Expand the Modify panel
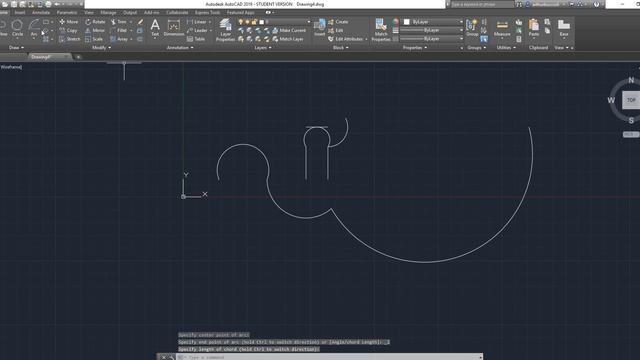The width and height of the screenshot is (640, 360). click(101, 48)
